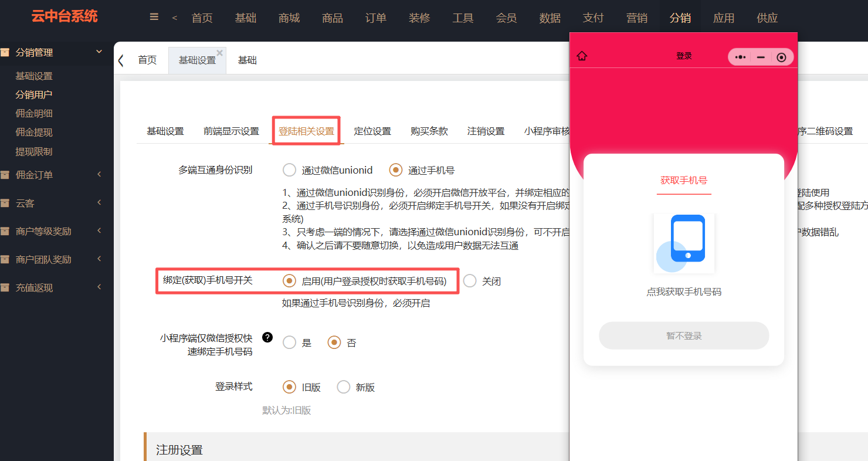Image resolution: width=868 pixels, height=461 pixels.
Task: Select 关闭 for the phone binding switch
Action: pyautogui.click(x=470, y=281)
